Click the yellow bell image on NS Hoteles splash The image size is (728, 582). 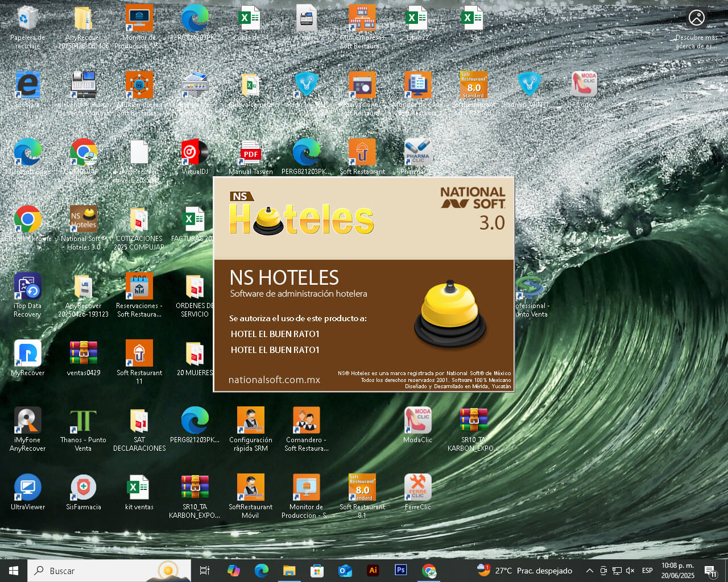[450, 314]
